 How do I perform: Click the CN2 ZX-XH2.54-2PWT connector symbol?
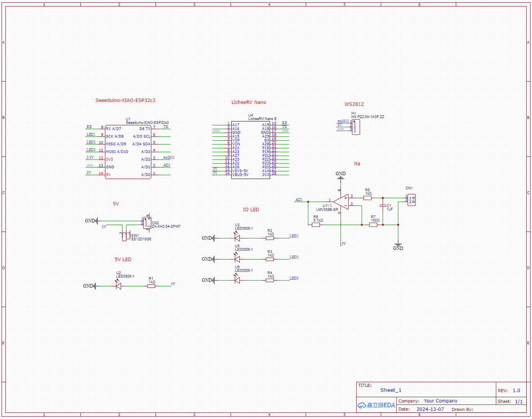pos(147,223)
